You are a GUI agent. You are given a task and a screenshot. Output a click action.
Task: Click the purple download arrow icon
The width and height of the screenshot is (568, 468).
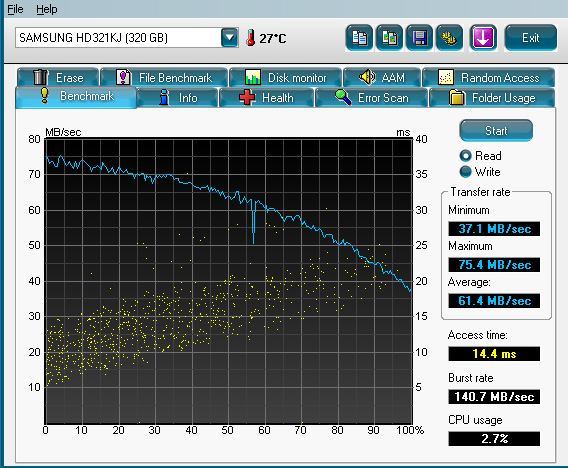(x=483, y=38)
